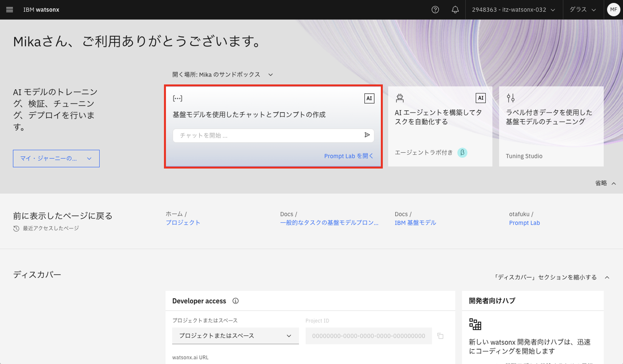This screenshot has width=623, height=364.
Task: Open the ダラス region dropdown
Action: pos(582,10)
